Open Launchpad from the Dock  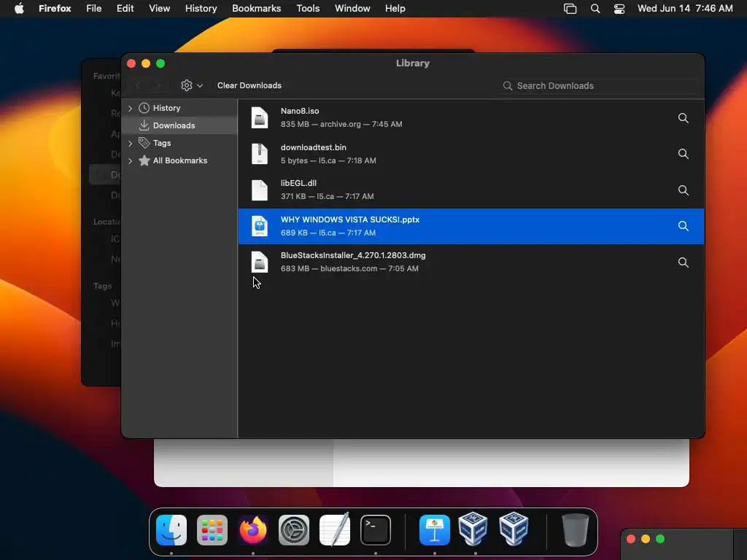[x=212, y=529]
